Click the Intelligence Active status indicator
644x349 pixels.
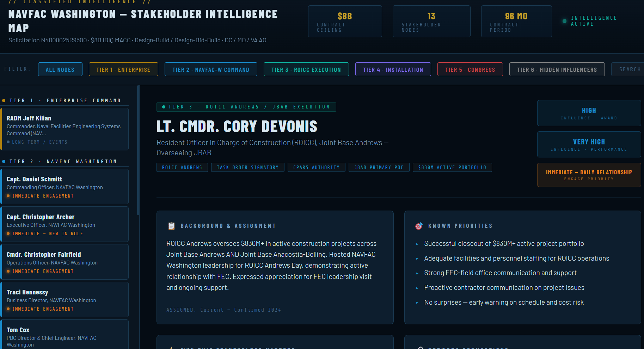590,21
